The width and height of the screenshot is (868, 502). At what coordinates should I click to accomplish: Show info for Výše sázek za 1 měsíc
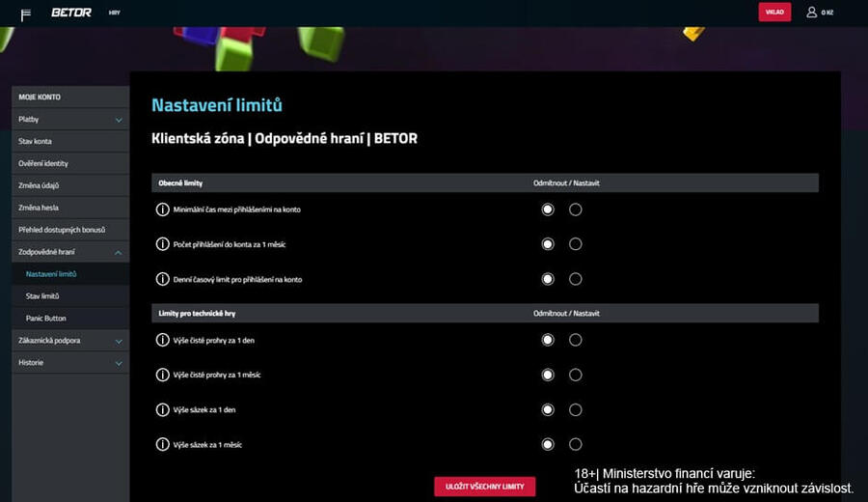(x=162, y=444)
